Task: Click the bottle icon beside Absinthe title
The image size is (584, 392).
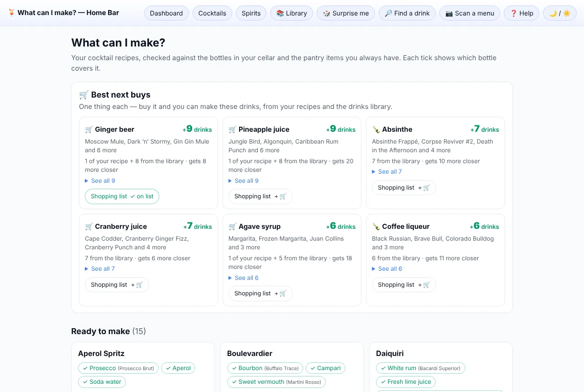Action: tap(376, 129)
